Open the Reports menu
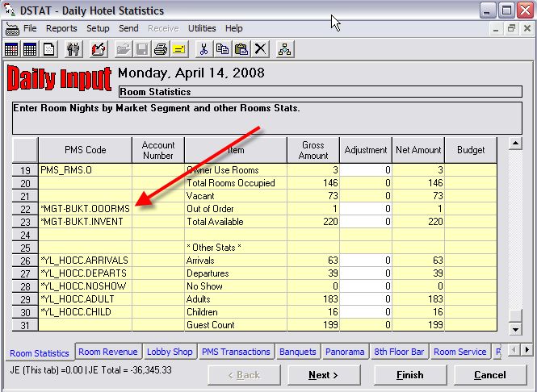Viewport: 537px width, 392px height. pyautogui.click(x=61, y=28)
